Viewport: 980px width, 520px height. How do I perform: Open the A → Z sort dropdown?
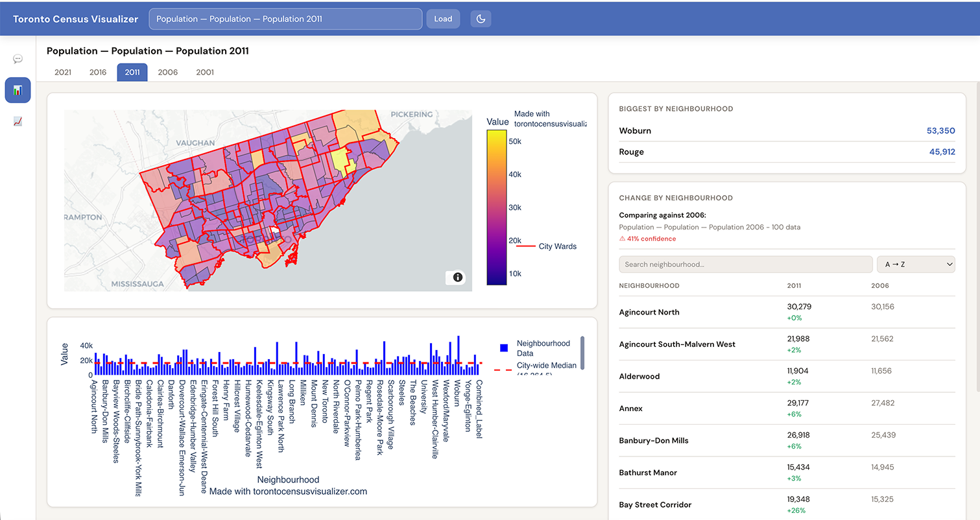(x=916, y=265)
